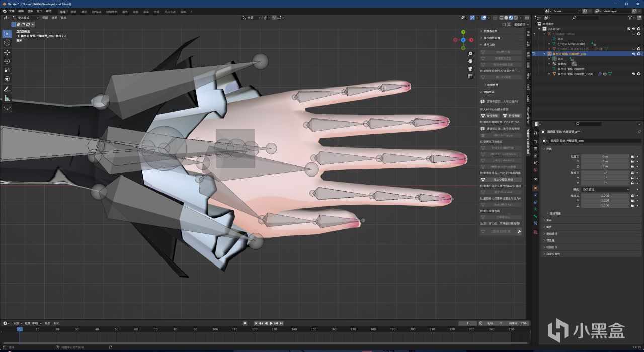Image resolution: width=644 pixels, height=352 pixels.
Task: Click the 男性骨架 button
Action: (511, 116)
